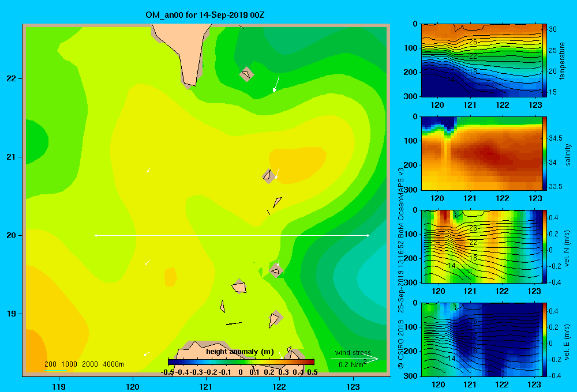The image size is (577, 392).
Task: Open the salinity cross-section panel
Action: point(482,153)
